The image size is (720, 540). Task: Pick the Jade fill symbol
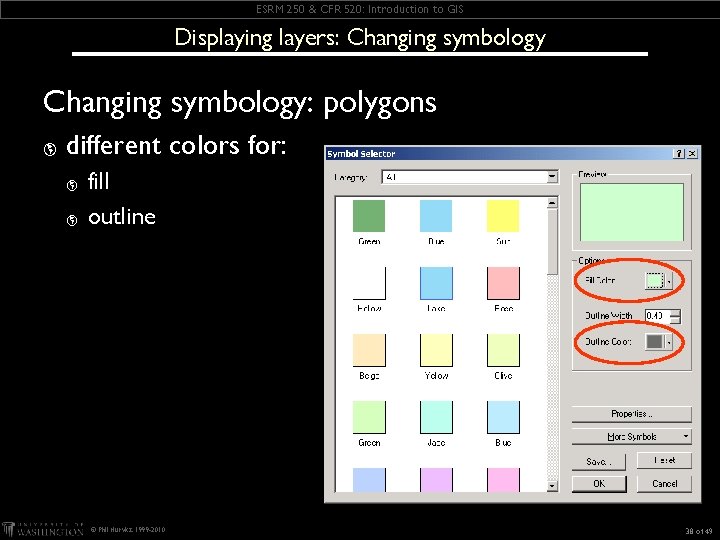[x=436, y=417]
